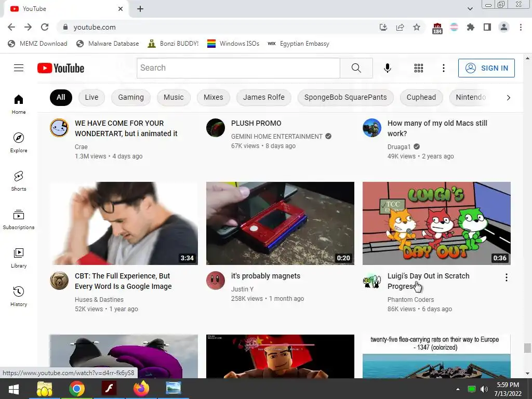Select SpongeBob SquarePants filter chip
532x399 pixels.
tap(345, 97)
